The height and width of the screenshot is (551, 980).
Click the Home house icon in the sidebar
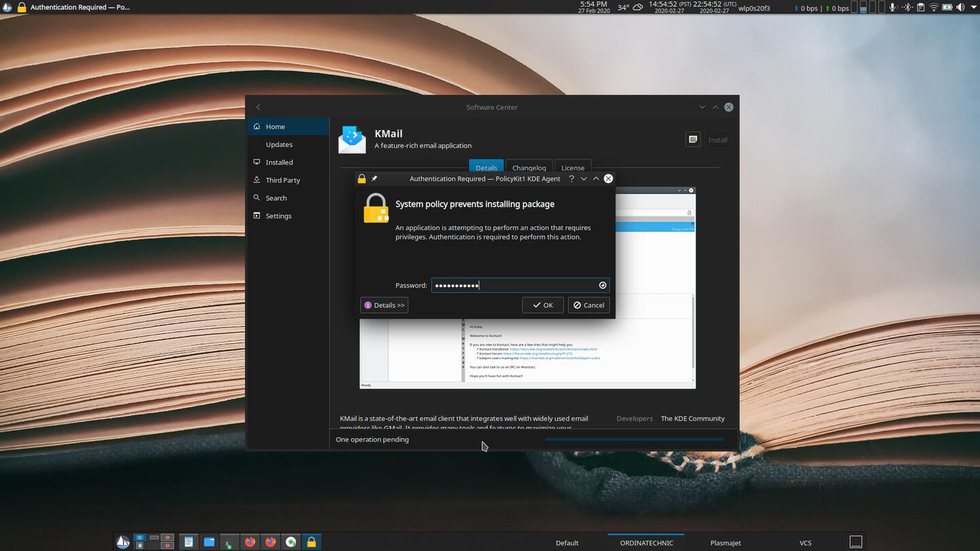(x=257, y=126)
